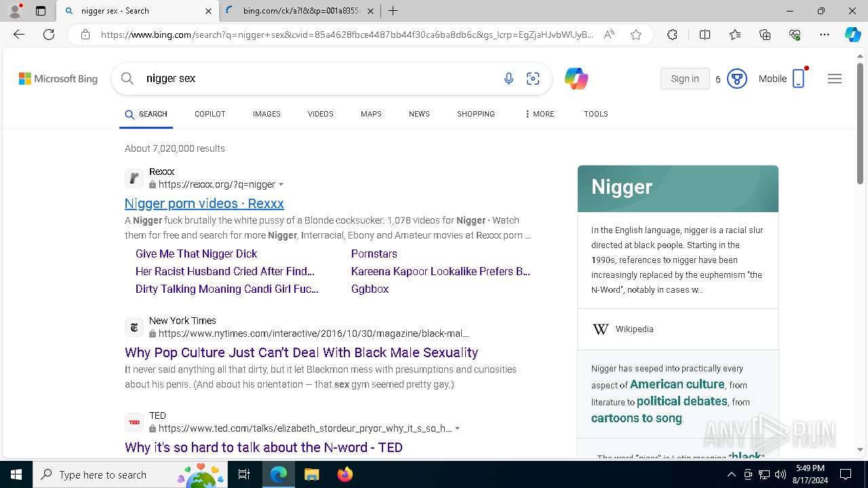Click the magnifier icon in search box

click(x=127, y=79)
